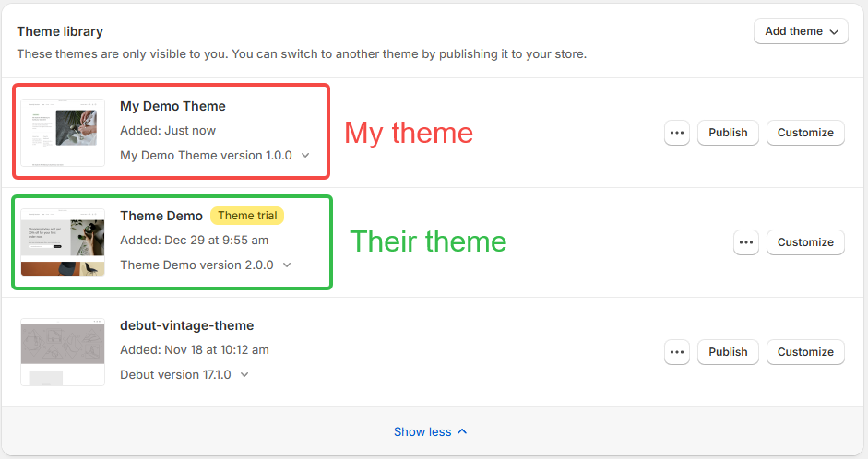The width and height of the screenshot is (868, 459).
Task: Open more actions menu for debut-vintage-theme
Action: coord(676,352)
